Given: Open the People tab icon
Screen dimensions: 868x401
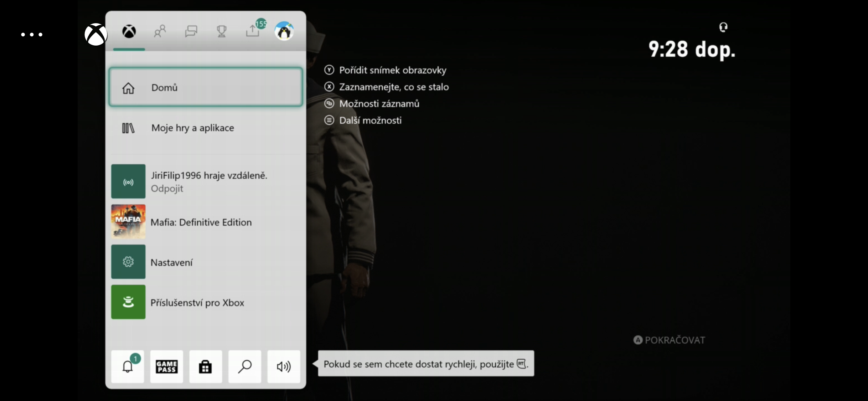Looking at the screenshot, I should click(x=160, y=31).
